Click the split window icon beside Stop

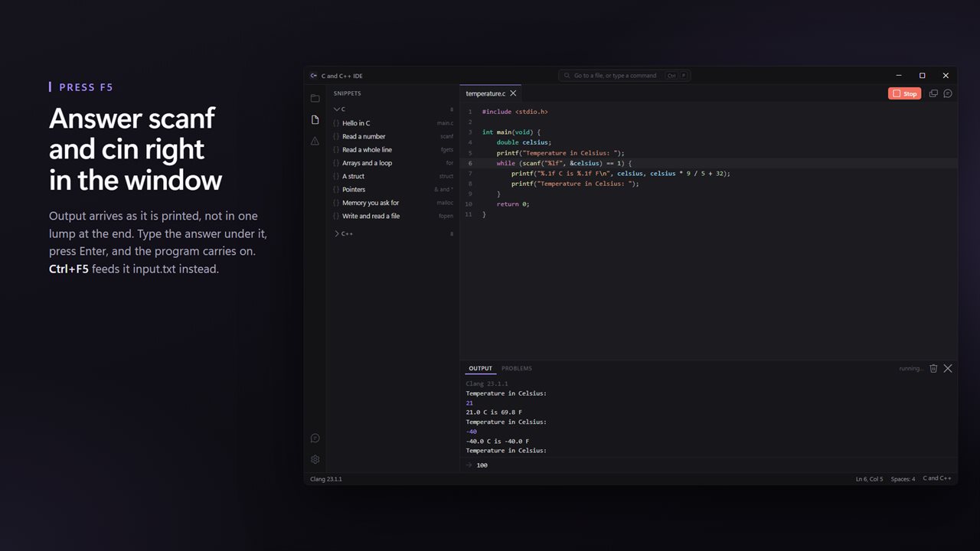(x=933, y=93)
